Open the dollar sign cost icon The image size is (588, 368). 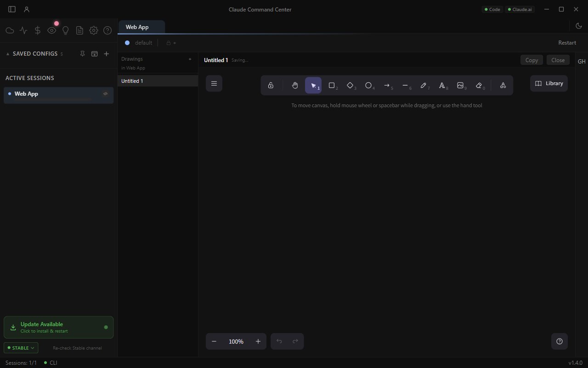38,30
